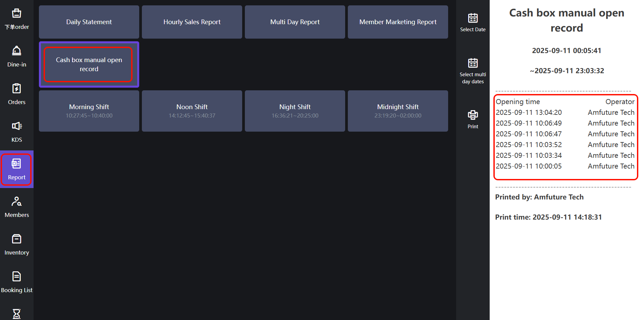
Task: Click the 13:04:20 opening time entry
Action: [x=529, y=112]
